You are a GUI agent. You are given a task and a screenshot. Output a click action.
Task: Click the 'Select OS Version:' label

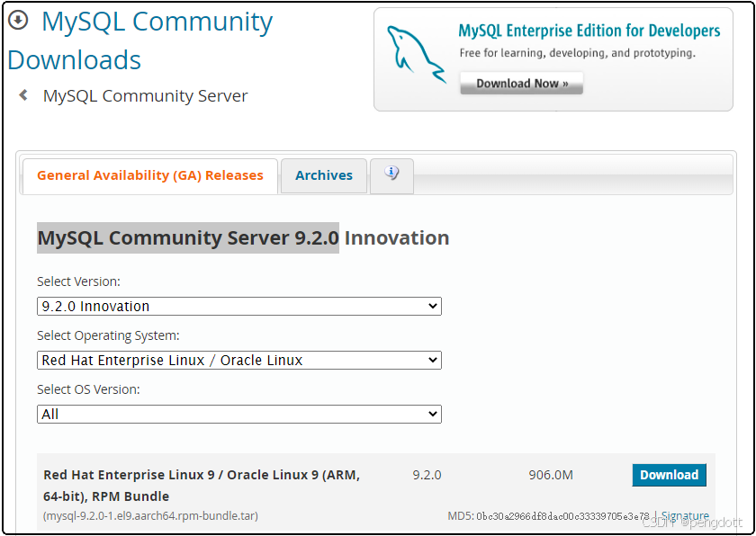tap(88, 389)
